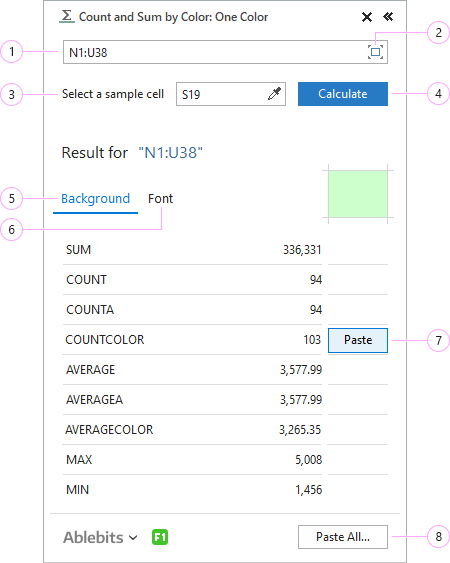This screenshot has width=450, height=563.
Task: Collapse the pane with double-chevron icon
Action: pos(388,17)
